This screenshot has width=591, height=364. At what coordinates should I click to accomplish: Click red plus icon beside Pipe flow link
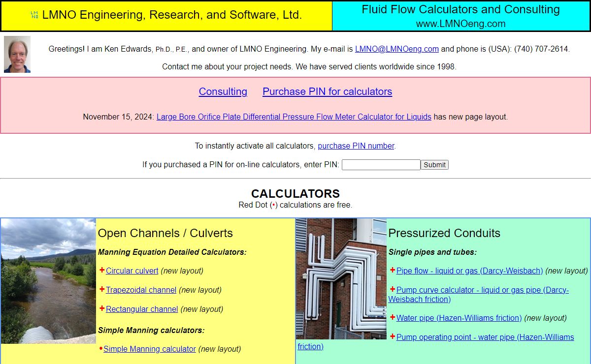tap(393, 270)
